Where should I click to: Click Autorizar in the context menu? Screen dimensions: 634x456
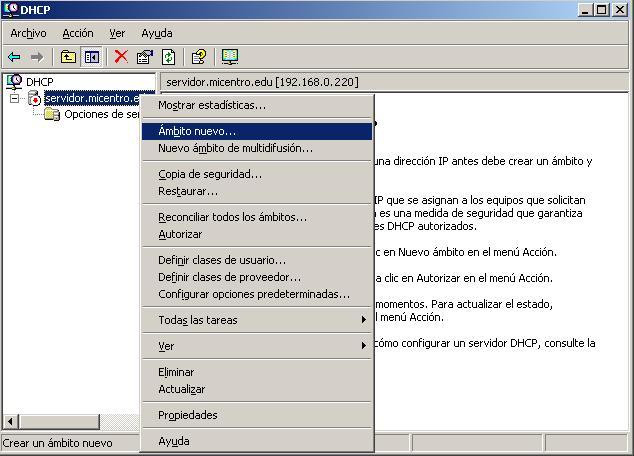[180, 234]
